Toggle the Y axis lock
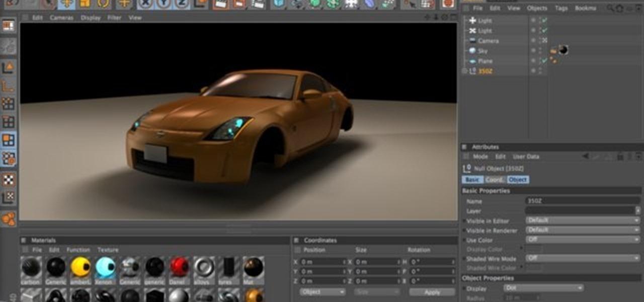 164,4
